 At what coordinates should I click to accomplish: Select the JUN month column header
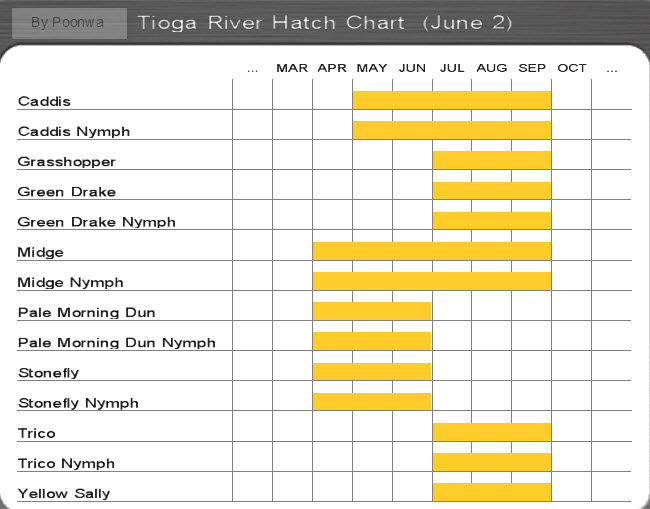point(412,68)
